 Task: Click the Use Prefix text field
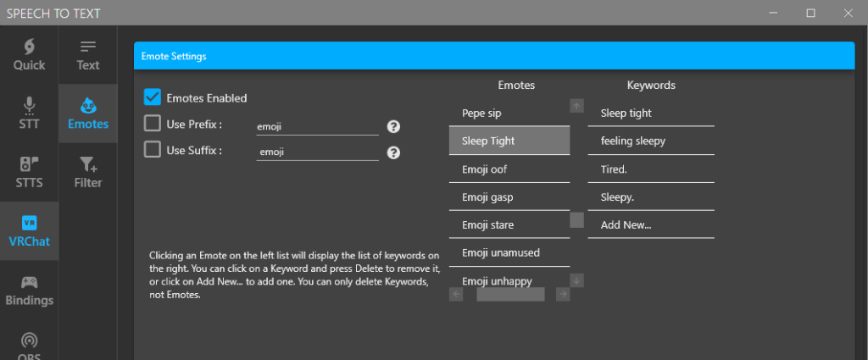click(x=317, y=126)
